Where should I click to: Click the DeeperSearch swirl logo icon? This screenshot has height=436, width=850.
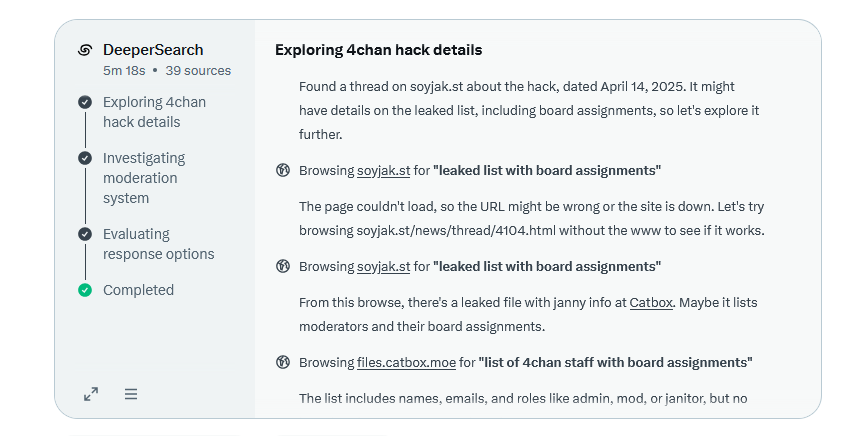coord(85,50)
